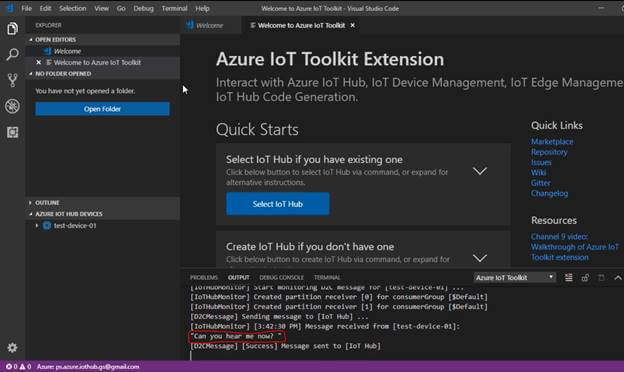Open the Debug view icon
624x372 pixels.
(12, 106)
